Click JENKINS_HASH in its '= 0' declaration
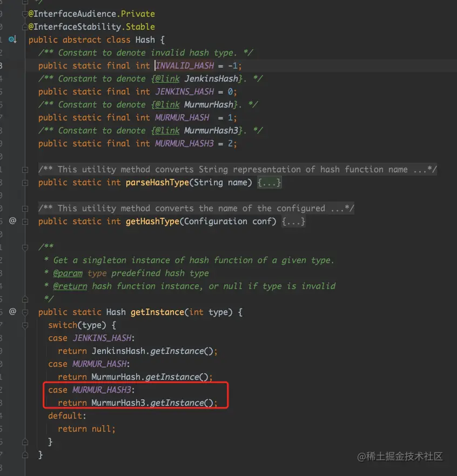 pos(185,92)
